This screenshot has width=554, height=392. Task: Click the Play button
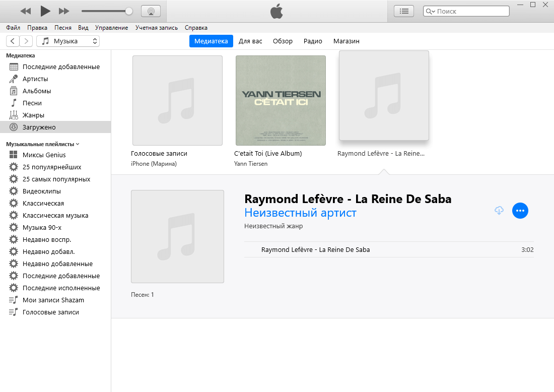point(45,11)
